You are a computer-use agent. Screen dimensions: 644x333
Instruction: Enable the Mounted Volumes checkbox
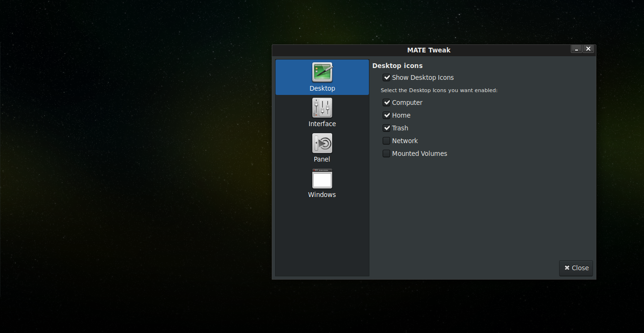pos(386,154)
